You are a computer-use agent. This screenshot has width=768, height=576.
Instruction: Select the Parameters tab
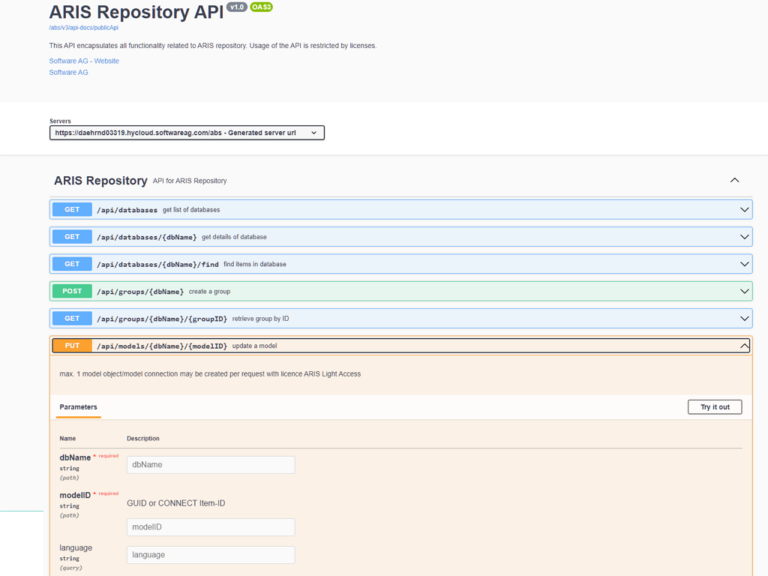[78, 407]
